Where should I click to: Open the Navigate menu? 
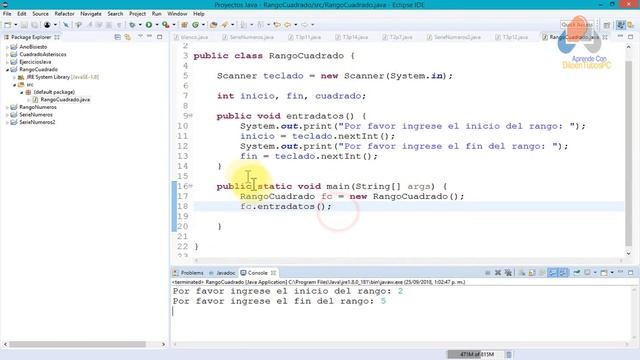(91, 14)
